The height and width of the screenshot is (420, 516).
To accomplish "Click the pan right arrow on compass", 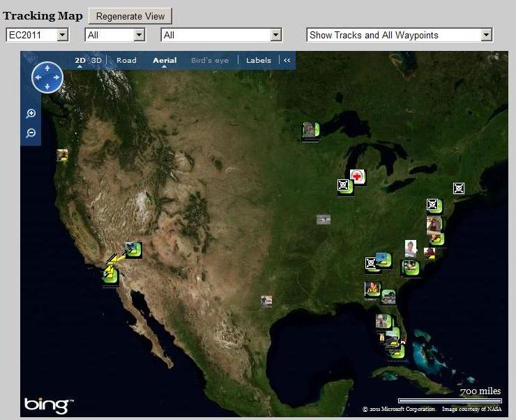I will tap(57, 77).
